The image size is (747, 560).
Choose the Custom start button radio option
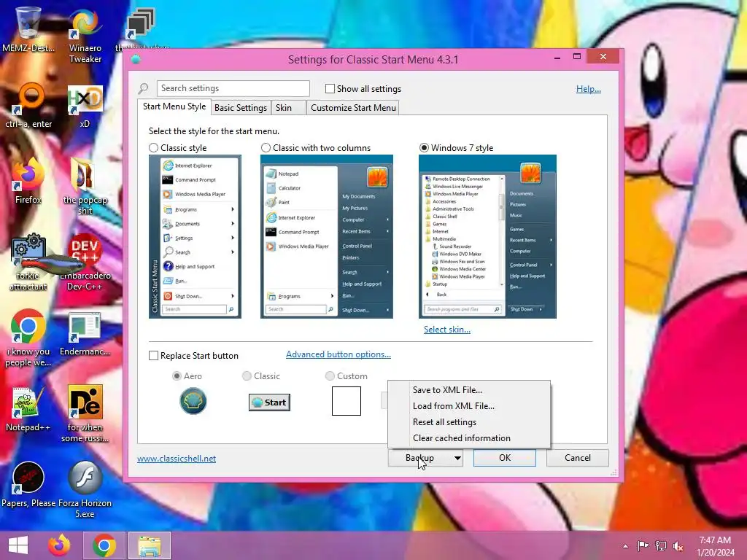click(x=330, y=376)
